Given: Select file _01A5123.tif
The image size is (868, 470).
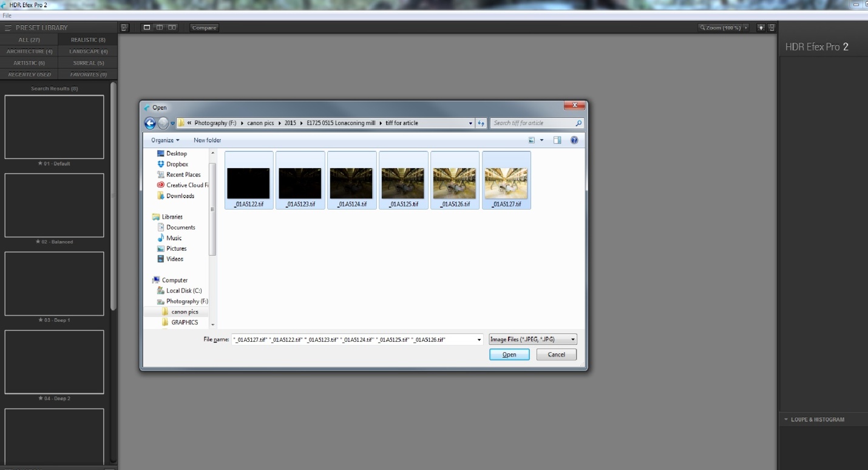Looking at the screenshot, I should 300,180.
